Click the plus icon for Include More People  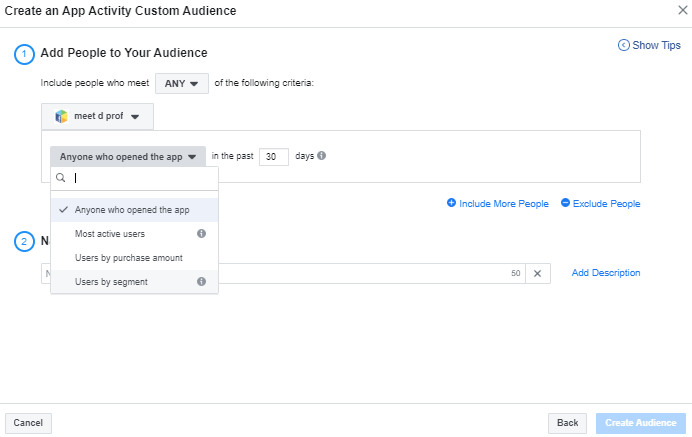pyautogui.click(x=452, y=203)
